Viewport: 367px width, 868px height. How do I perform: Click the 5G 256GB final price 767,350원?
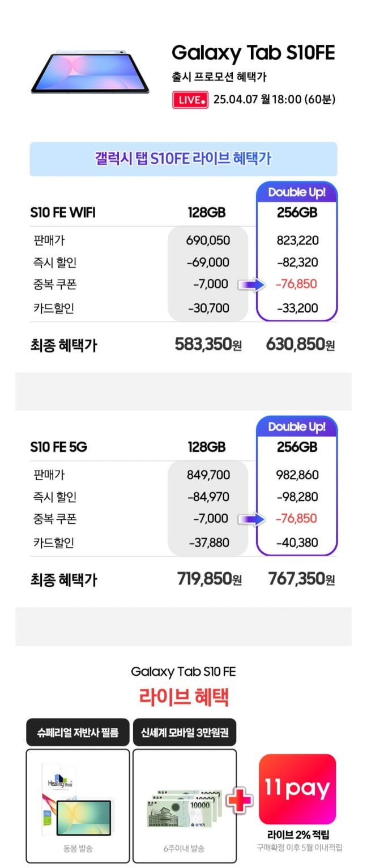(x=300, y=579)
